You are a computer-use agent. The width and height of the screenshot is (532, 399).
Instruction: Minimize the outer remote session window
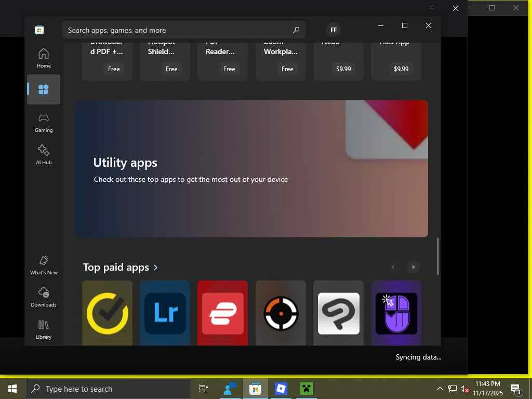[432, 8]
